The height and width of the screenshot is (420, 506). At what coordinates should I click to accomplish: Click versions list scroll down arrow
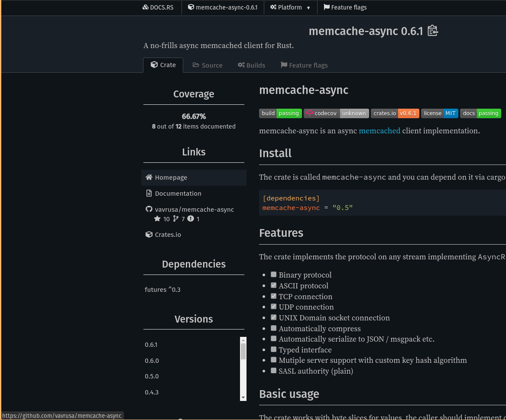[x=243, y=398]
